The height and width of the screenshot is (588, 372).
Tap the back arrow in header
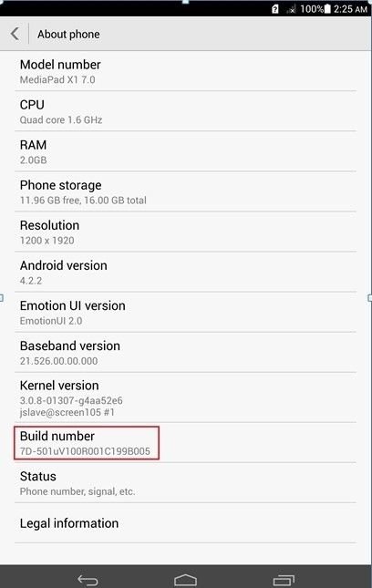15,34
